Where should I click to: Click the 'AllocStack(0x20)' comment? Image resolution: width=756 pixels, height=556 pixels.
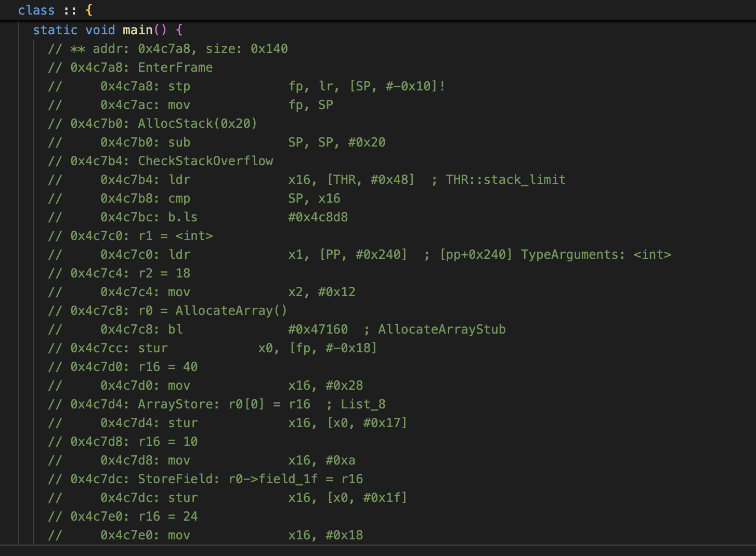tap(198, 124)
